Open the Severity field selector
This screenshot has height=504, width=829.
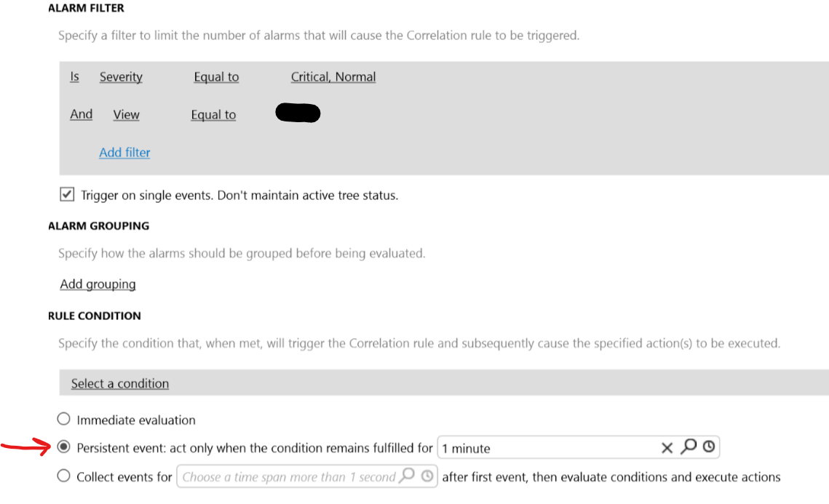coord(121,77)
